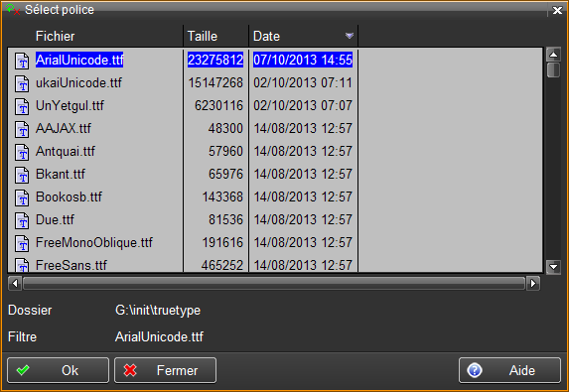The image size is (569, 392).
Task: Click the date in the Due.ttf row
Action: pos(303,219)
